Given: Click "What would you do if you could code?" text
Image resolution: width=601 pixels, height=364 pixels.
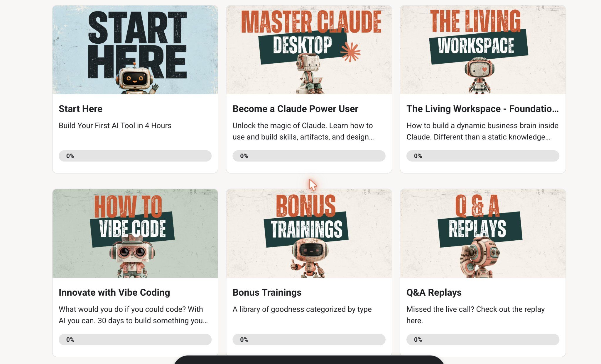Looking at the screenshot, I should coord(133,315).
